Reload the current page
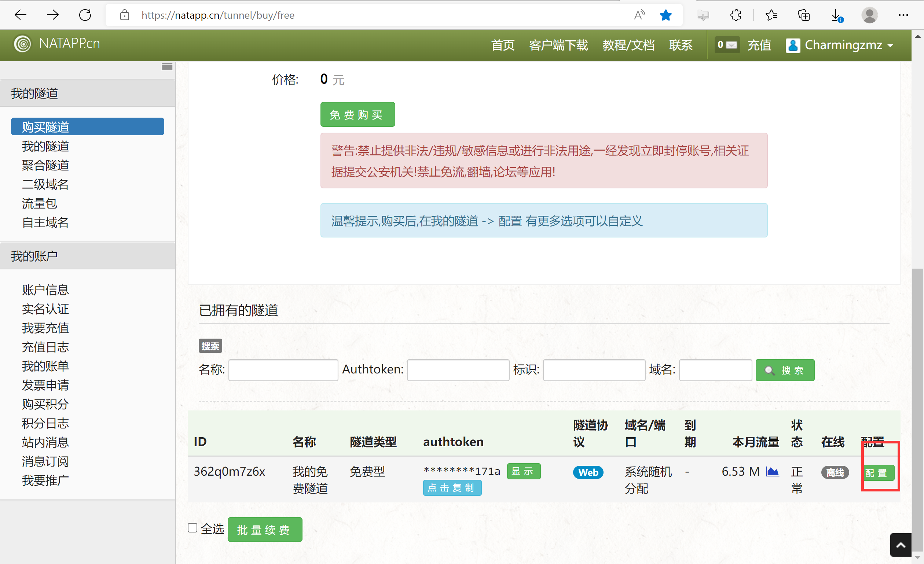This screenshot has width=924, height=564. [x=85, y=15]
